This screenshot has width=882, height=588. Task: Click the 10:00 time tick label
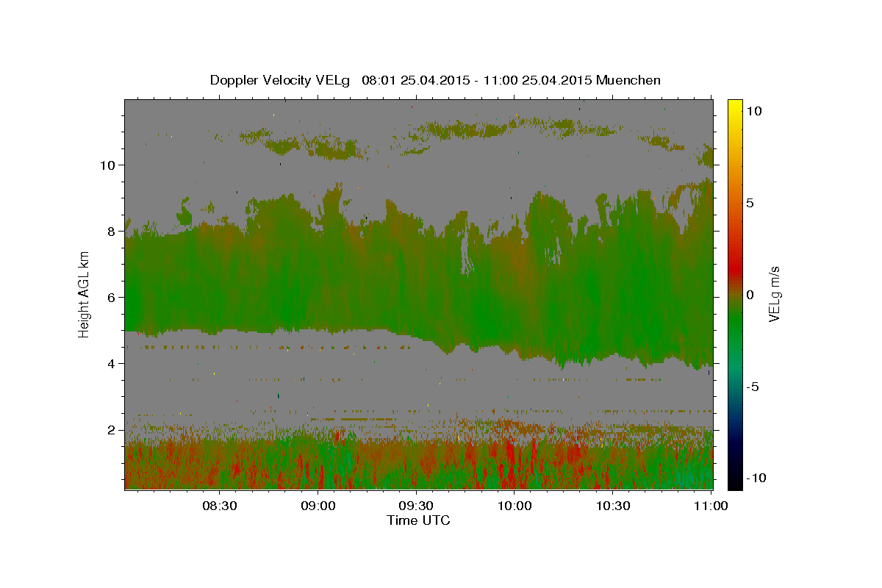[514, 506]
